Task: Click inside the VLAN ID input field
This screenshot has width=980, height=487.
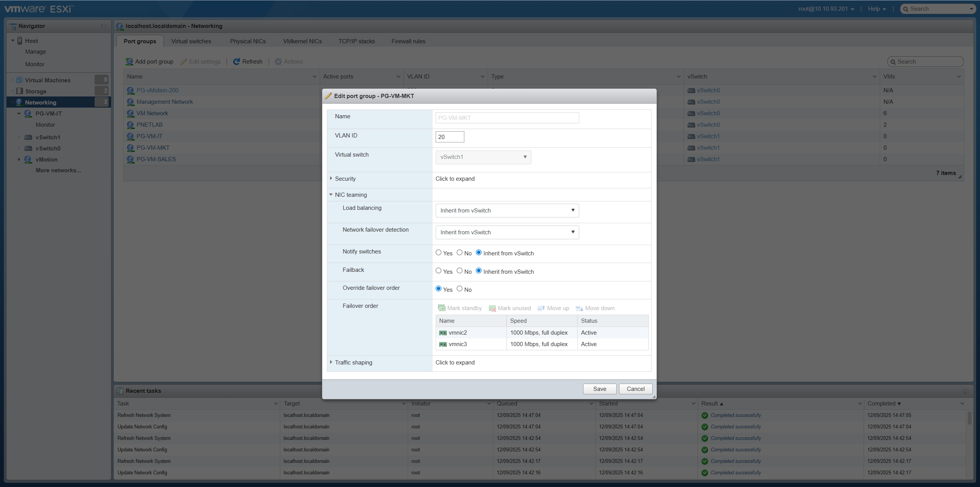Action: (449, 137)
